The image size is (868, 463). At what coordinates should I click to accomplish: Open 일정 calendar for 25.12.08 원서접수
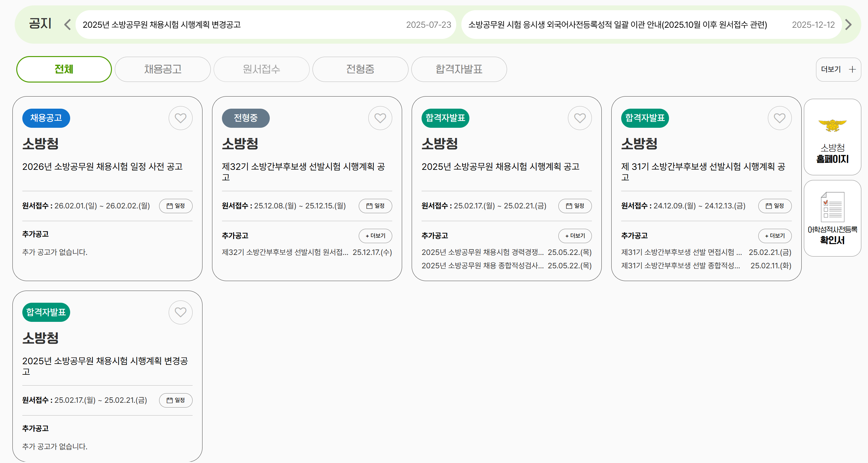tap(375, 206)
